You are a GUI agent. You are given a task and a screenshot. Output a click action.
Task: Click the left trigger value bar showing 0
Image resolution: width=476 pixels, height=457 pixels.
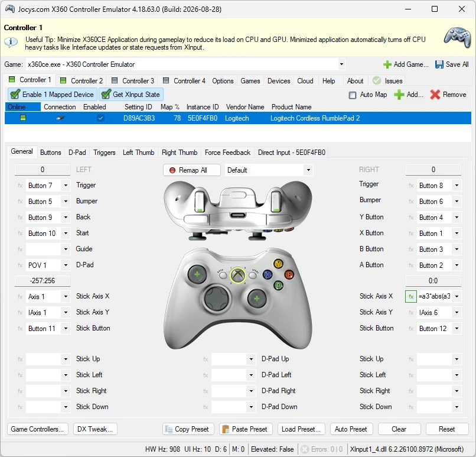pyautogui.click(x=43, y=170)
